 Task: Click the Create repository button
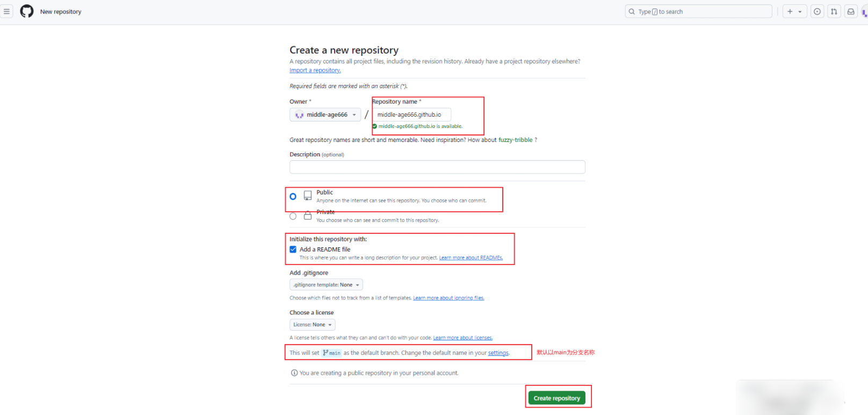556,398
